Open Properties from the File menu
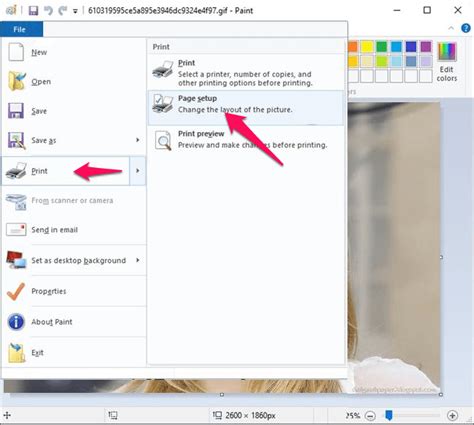474x425 pixels. coord(74,291)
